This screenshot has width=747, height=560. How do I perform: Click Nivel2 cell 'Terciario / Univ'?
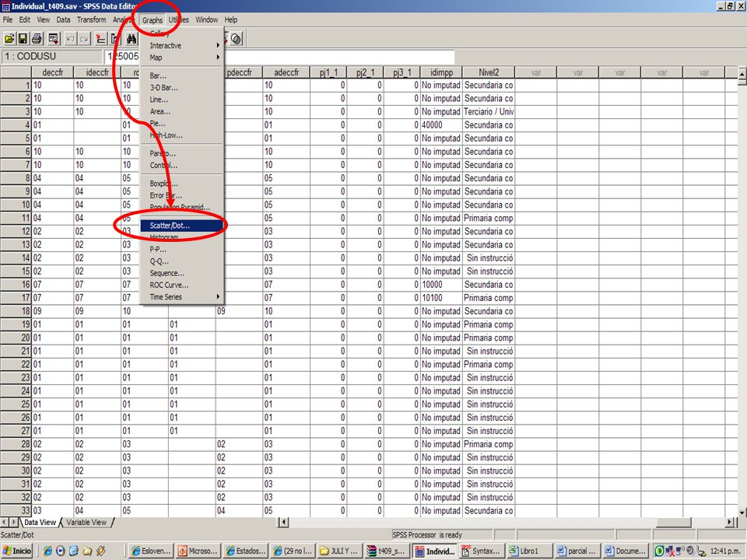point(489,111)
